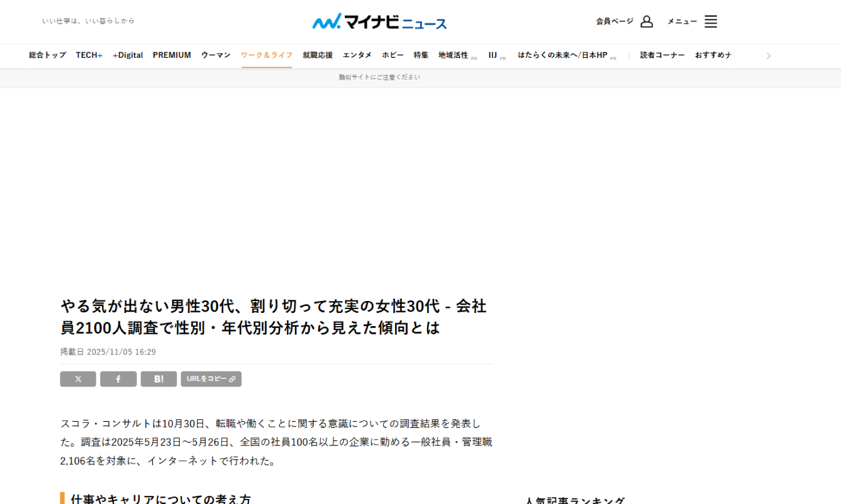
Task: Bookmark article with Hatena B! button
Action: [x=159, y=379]
